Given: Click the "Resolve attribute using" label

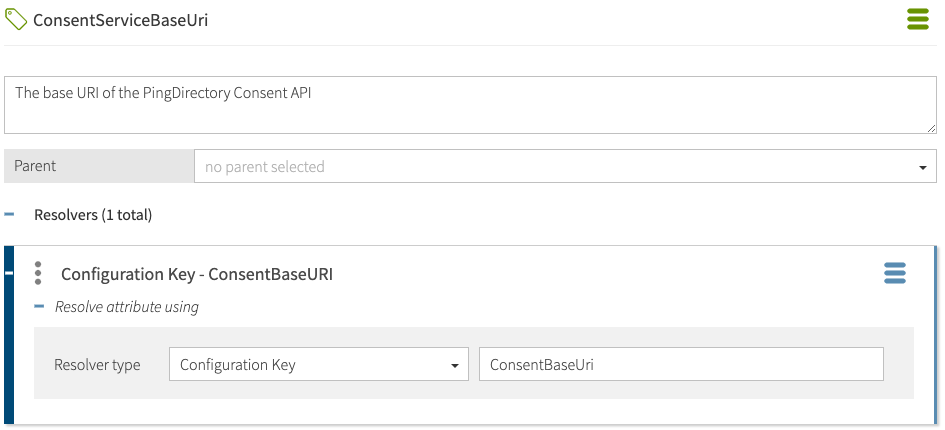Looking at the screenshot, I should [x=127, y=307].
